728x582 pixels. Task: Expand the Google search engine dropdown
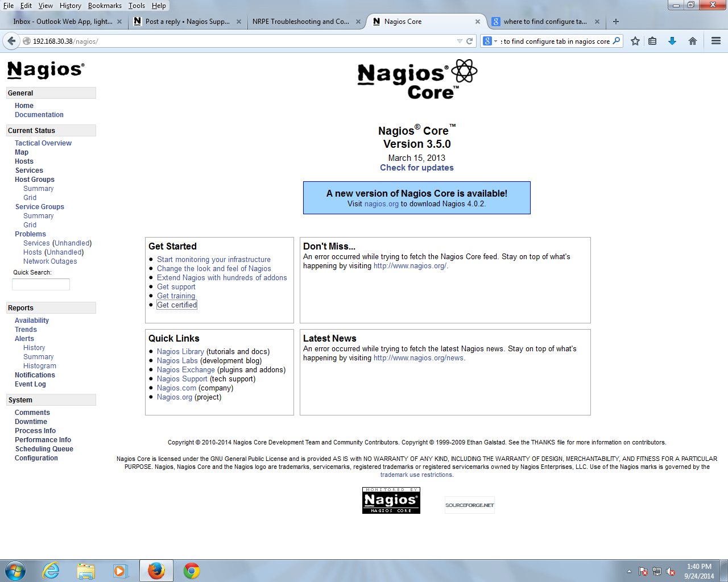click(490, 41)
